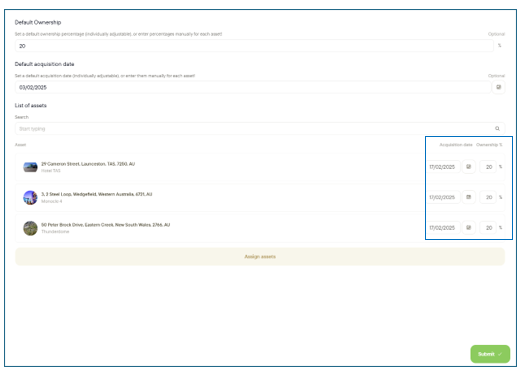Image resolution: width=525 pixels, height=374 pixels.
Task: Click the Ownership % column header
Action: [x=489, y=145]
